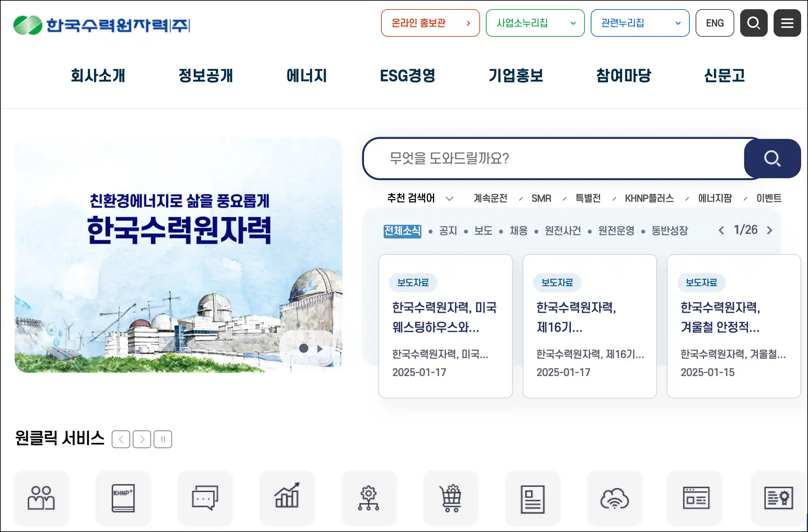The width and height of the screenshot is (808, 532).
Task: Switch to English with ENG button
Action: (715, 23)
